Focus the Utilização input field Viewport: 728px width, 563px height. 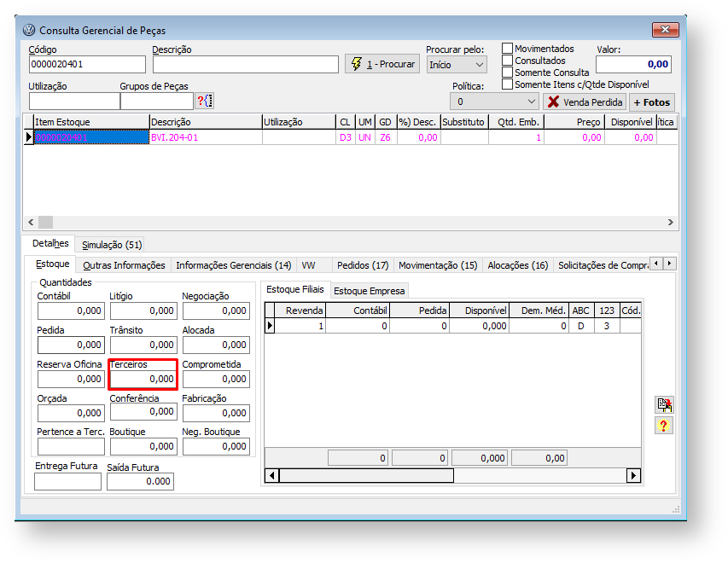pyautogui.click(x=74, y=101)
